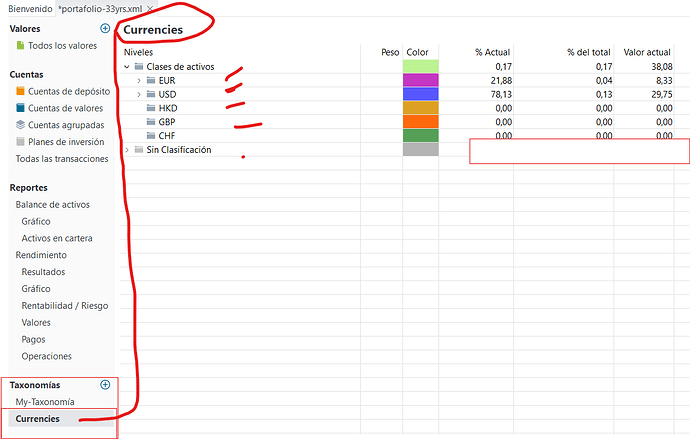This screenshot has width=690, height=439.
Task: Select the GBP tree row
Action: (x=166, y=122)
